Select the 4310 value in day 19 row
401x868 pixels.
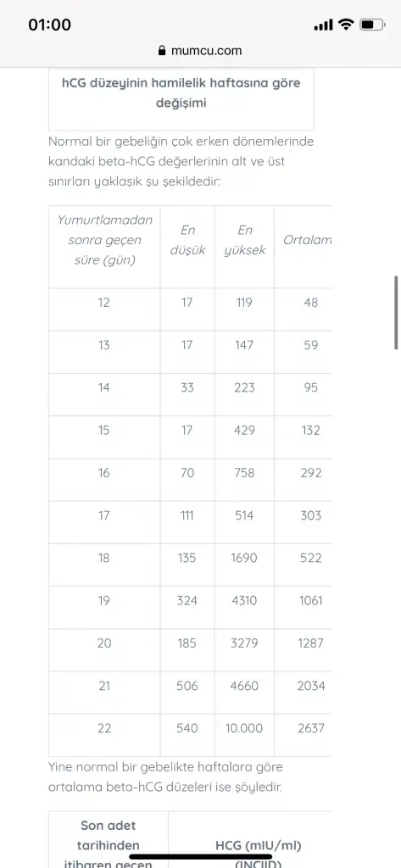coord(244,600)
